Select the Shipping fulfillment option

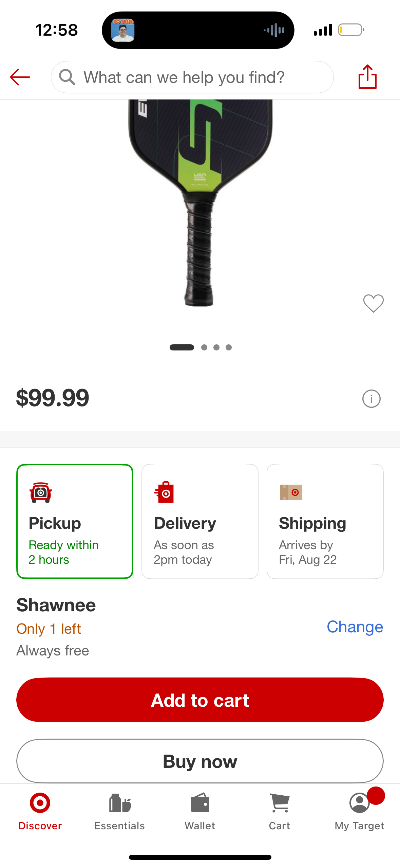coord(325,521)
